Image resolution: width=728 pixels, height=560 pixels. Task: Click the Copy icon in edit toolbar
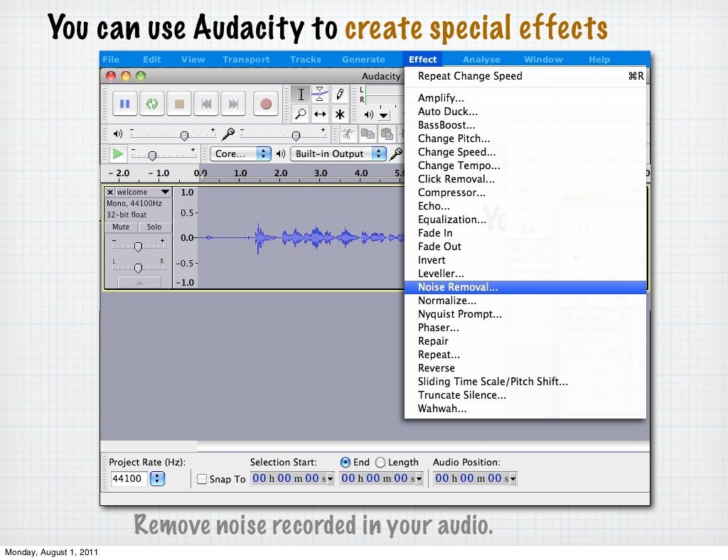tap(368, 134)
